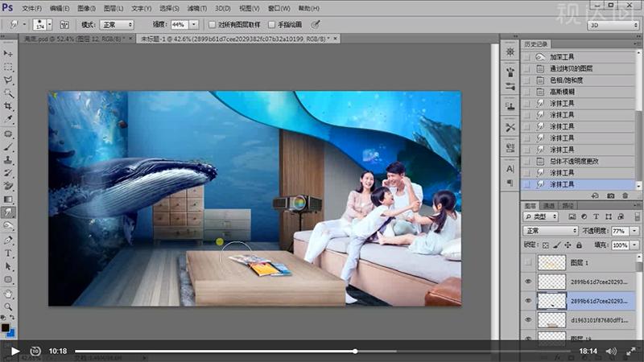
Task: Select the Crop tool
Action: (8, 106)
